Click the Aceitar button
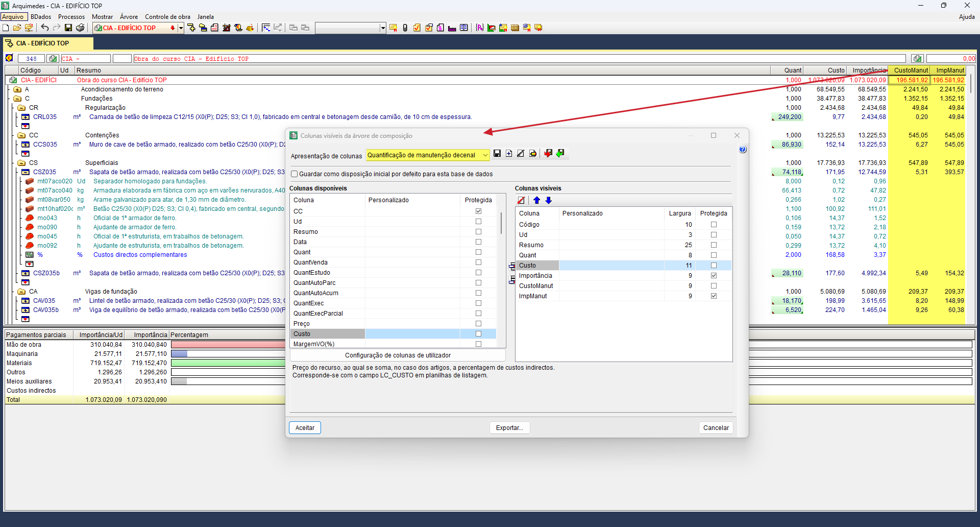The width and height of the screenshot is (980, 527). point(305,428)
